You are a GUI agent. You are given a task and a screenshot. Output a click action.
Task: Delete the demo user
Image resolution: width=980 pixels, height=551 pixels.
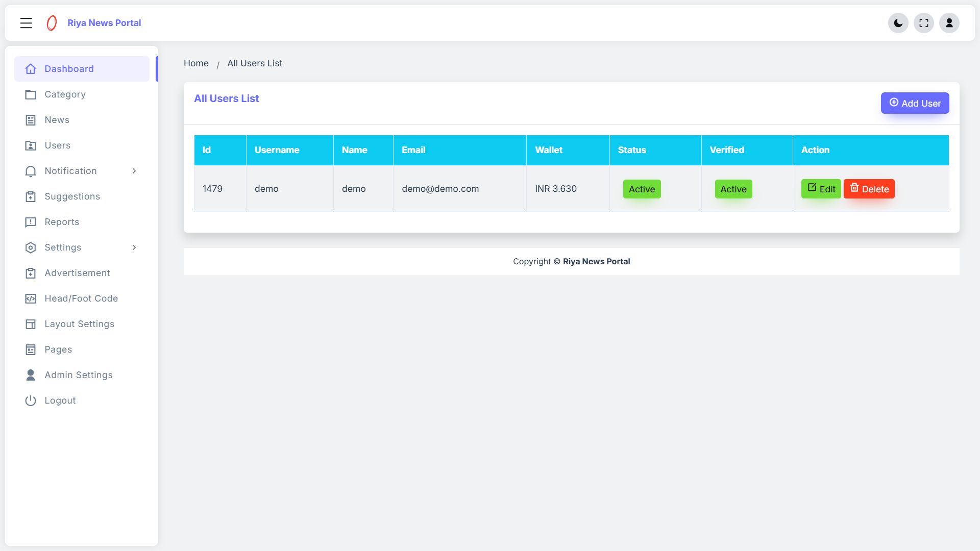869,189
